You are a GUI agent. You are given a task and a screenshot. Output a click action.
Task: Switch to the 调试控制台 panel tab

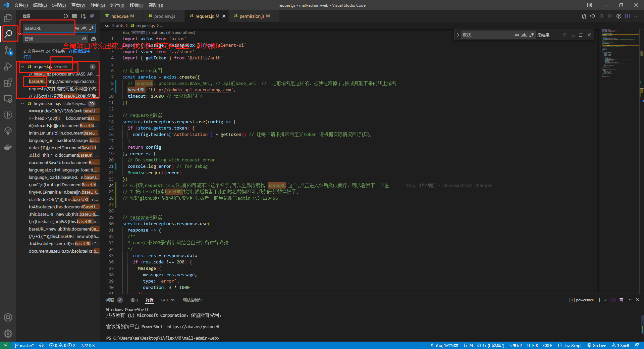click(x=192, y=300)
